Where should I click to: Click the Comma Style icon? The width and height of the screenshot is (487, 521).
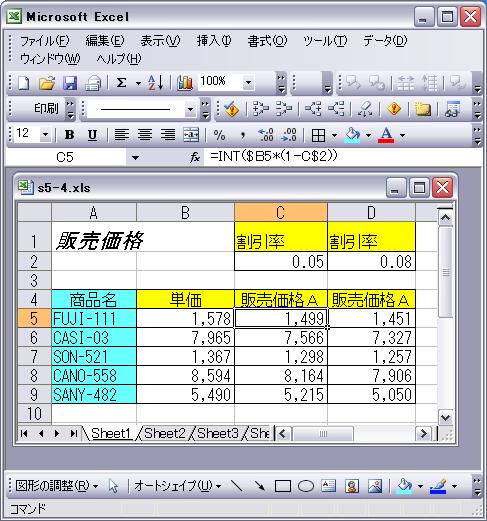tap(243, 135)
